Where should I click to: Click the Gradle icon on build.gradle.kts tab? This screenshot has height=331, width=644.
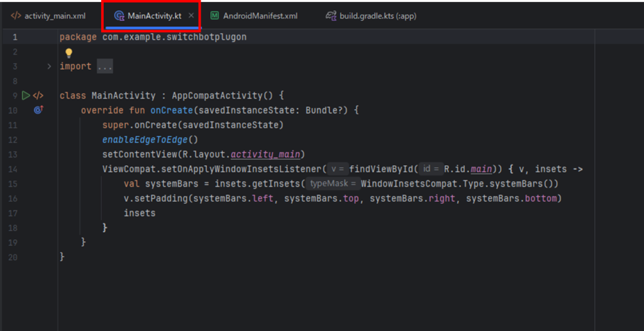click(331, 16)
